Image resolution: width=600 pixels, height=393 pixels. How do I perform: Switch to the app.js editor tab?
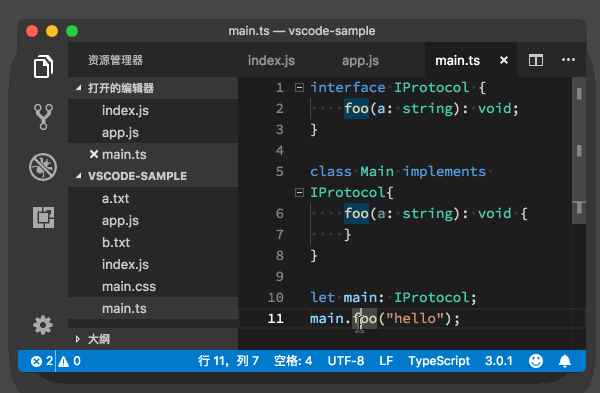360,60
